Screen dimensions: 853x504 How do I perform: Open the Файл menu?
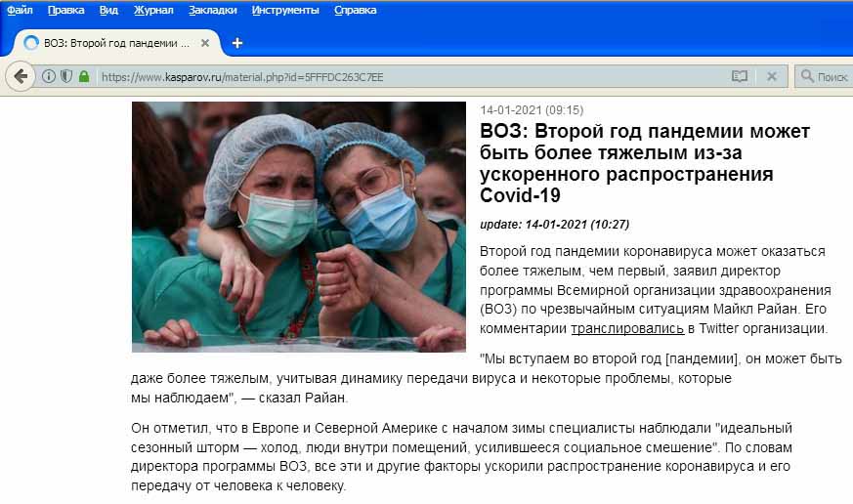pyautogui.click(x=20, y=10)
